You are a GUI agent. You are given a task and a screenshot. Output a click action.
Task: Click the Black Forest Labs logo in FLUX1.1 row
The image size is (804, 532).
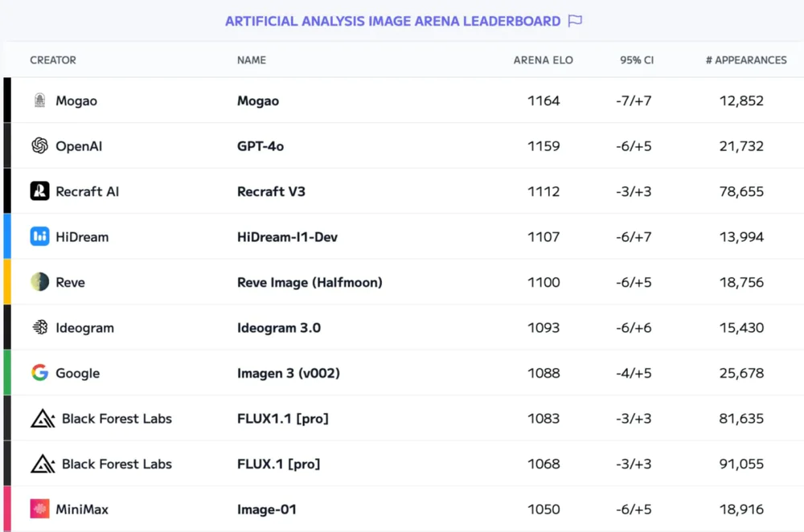pyautogui.click(x=43, y=418)
